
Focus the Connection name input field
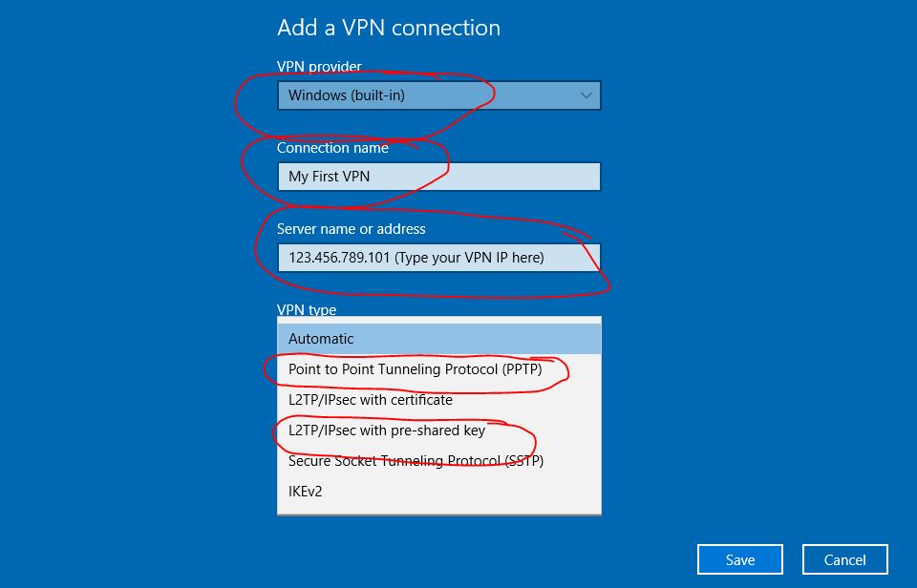click(x=439, y=177)
